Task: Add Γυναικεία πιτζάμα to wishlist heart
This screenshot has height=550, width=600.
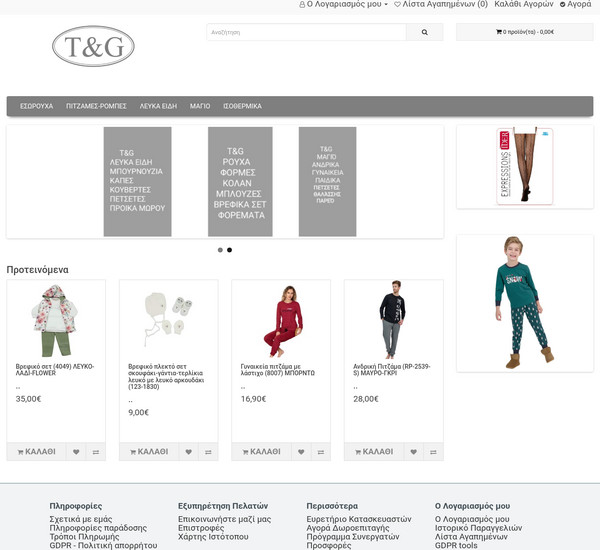Action: click(x=301, y=452)
